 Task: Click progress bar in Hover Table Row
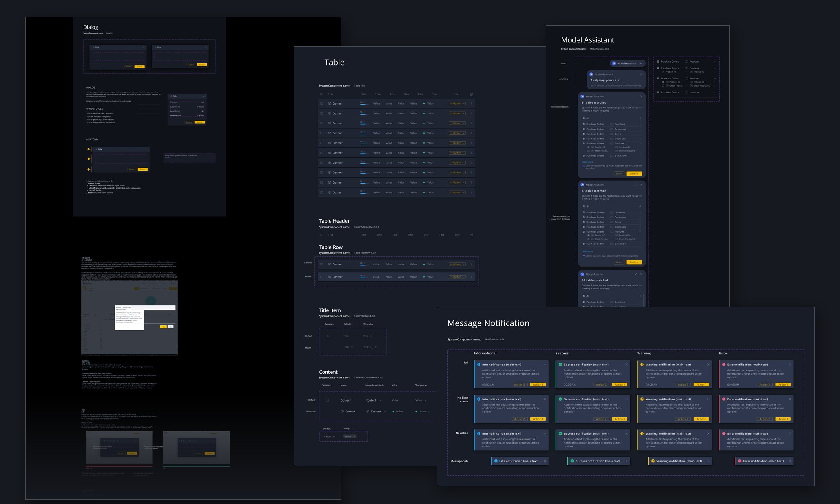point(364,278)
